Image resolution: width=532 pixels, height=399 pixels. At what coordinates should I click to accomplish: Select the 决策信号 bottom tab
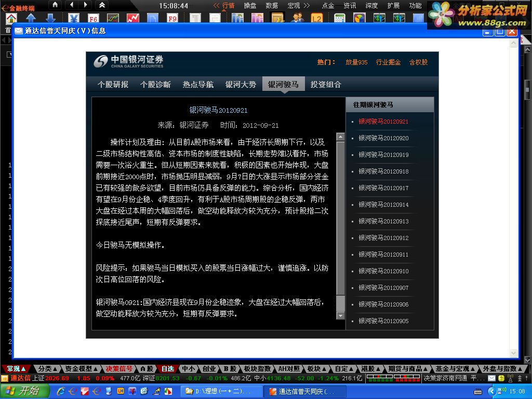pyautogui.click(x=119, y=369)
